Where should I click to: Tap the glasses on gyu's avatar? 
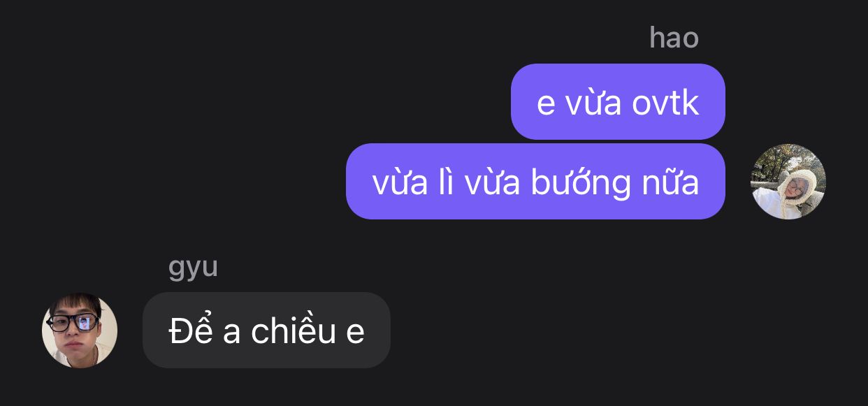74,323
